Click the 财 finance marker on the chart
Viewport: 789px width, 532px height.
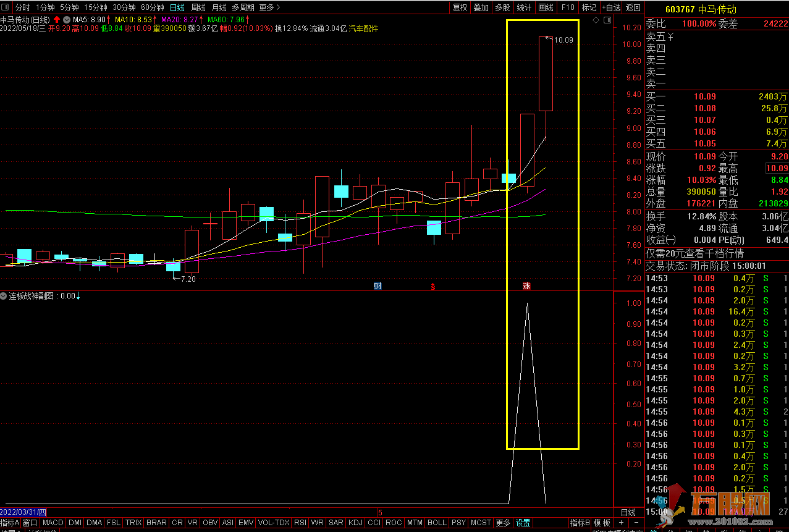[x=378, y=285]
